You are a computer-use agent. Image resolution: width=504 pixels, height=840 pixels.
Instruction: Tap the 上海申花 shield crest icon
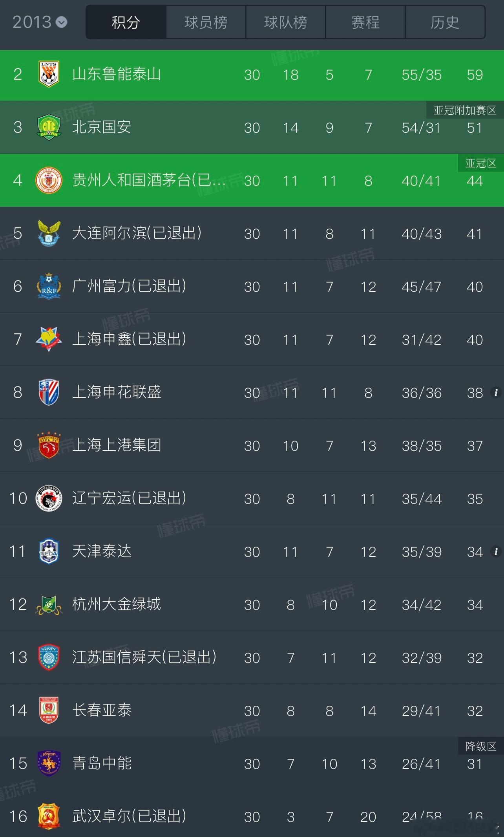49,392
